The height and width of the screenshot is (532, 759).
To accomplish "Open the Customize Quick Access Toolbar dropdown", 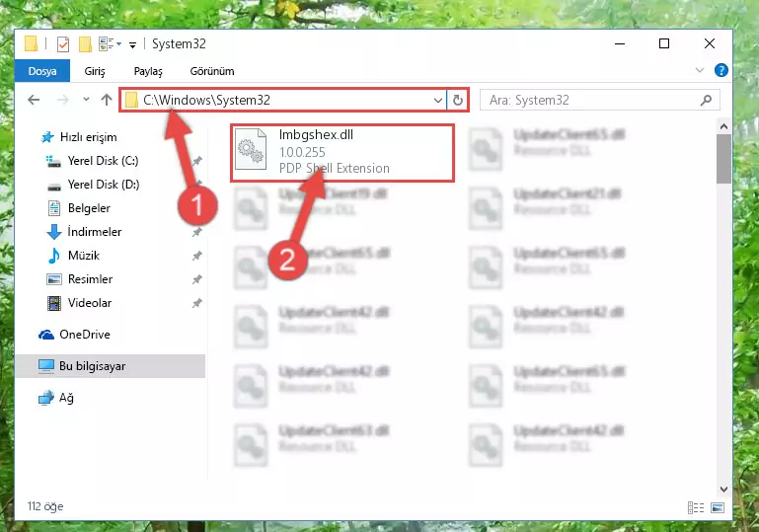I will (132, 45).
